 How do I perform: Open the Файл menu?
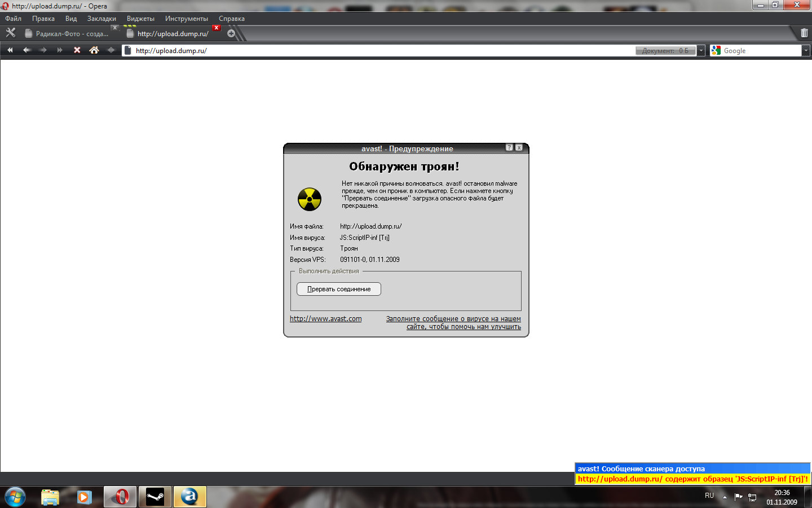pyautogui.click(x=13, y=19)
